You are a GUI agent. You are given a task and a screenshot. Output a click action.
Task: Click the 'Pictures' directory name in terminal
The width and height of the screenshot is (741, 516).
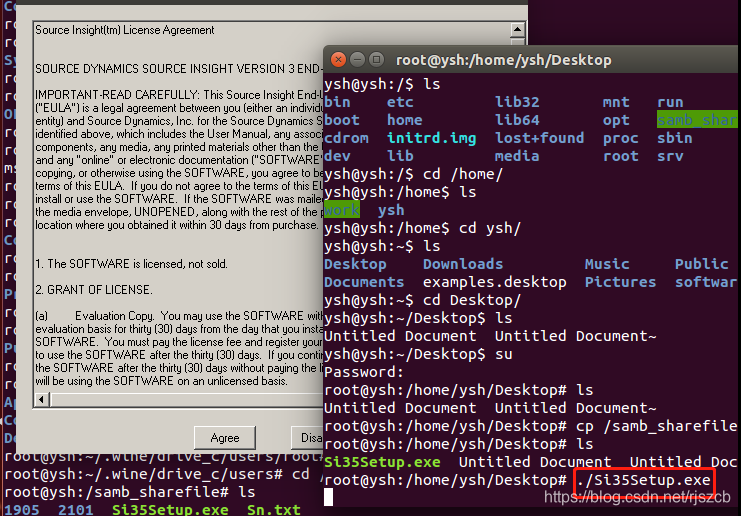(x=620, y=282)
